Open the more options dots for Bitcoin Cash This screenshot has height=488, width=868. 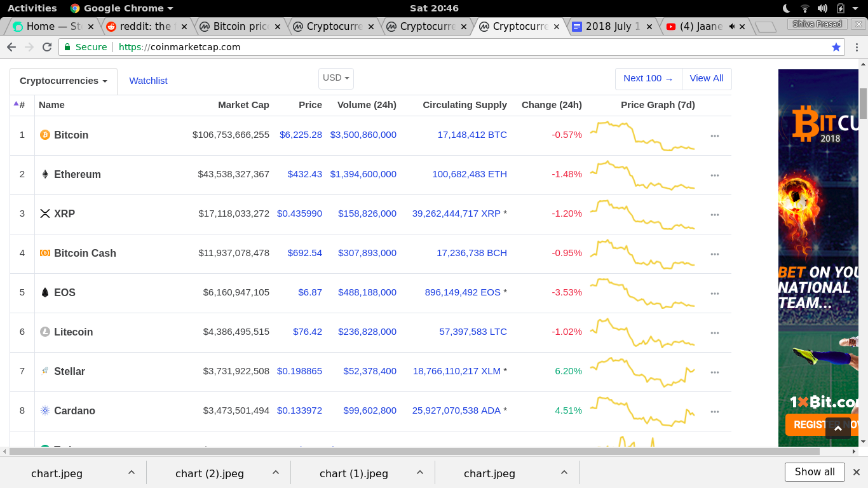tap(715, 254)
